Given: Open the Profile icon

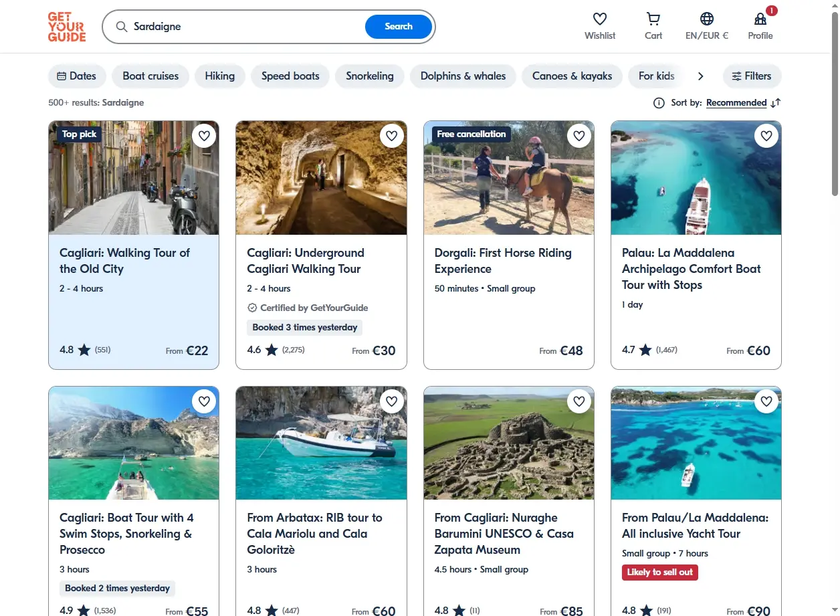Looking at the screenshot, I should (760, 19).
